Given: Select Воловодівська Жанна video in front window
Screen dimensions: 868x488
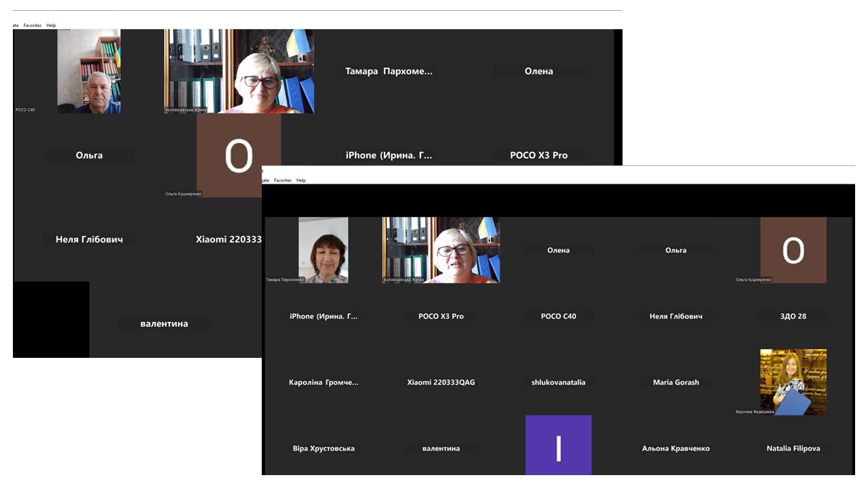Looking at the screenshot, I should click(x=441, y=250).
